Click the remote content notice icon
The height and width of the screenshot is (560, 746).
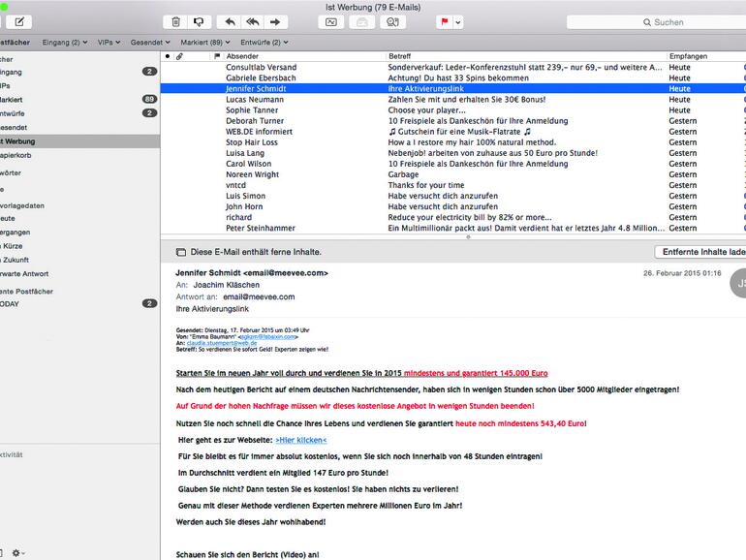[x=181, y=252]
